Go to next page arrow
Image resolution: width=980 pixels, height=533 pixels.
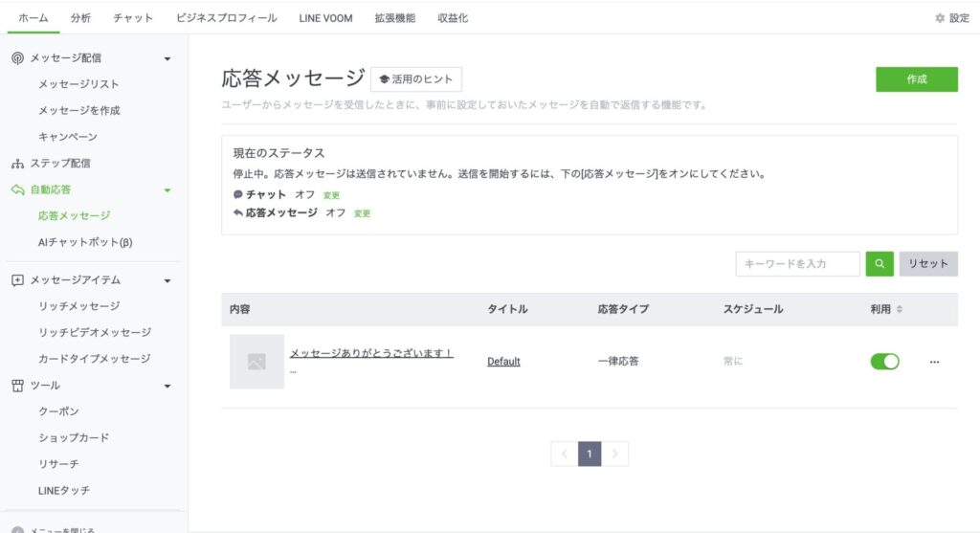[615, 455]
